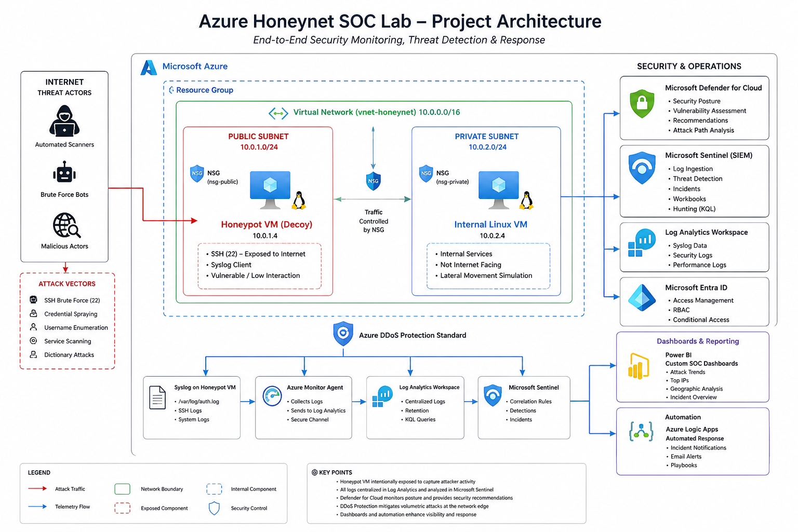Click 'Dashboards & Reporting' heading
Image resolution: width=798 pixels, height=532 pixels.
tap(698, 341)
